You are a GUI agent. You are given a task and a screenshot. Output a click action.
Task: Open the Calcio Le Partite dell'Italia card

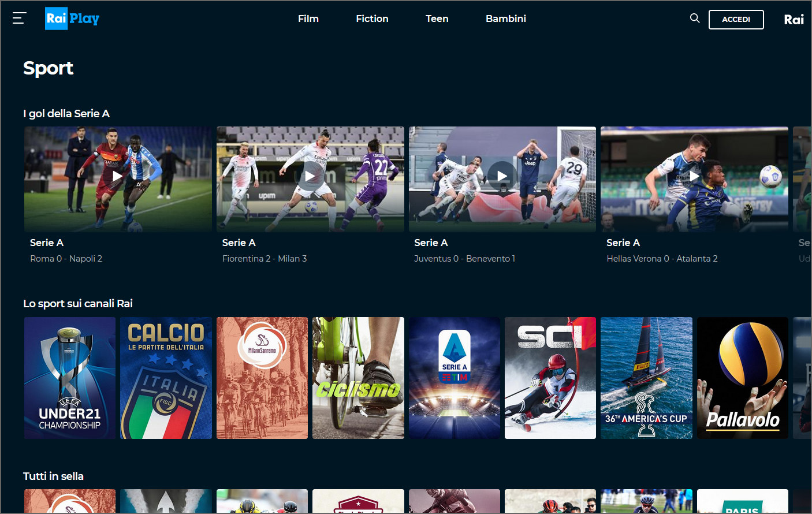tap(166, 378)
